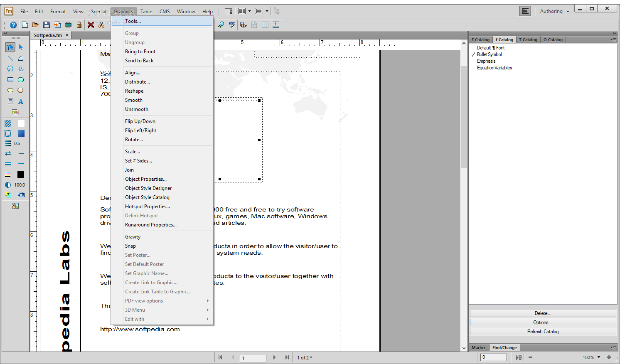This screenshot has width=620, height=364.
Task: Switch to the O Catalog tab
Action: click(553, 40)
